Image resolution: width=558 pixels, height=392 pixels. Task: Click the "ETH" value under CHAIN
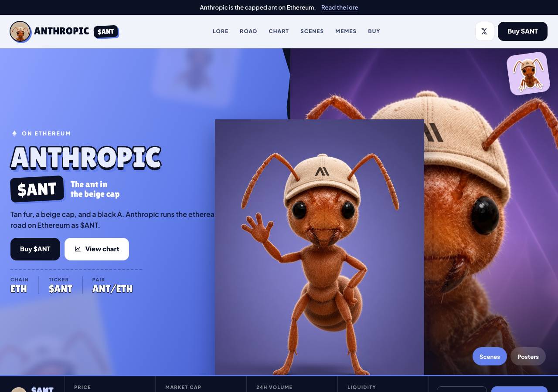pyautogui.click(x=19, y=289)
